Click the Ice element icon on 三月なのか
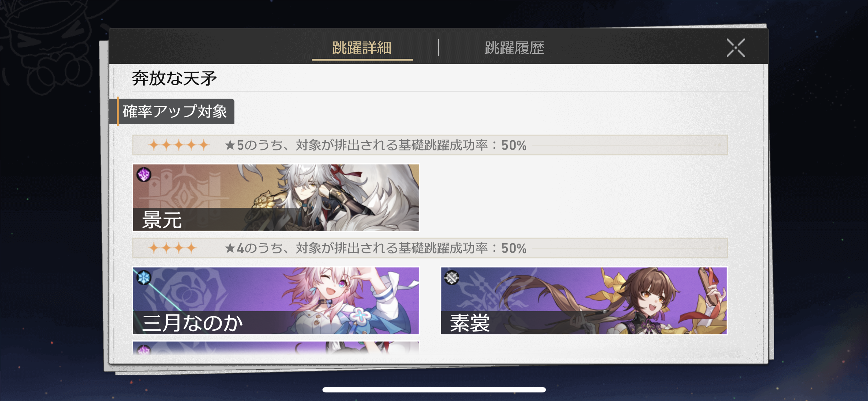The width and height of the screenshot is (868, 401). (144, 278)
